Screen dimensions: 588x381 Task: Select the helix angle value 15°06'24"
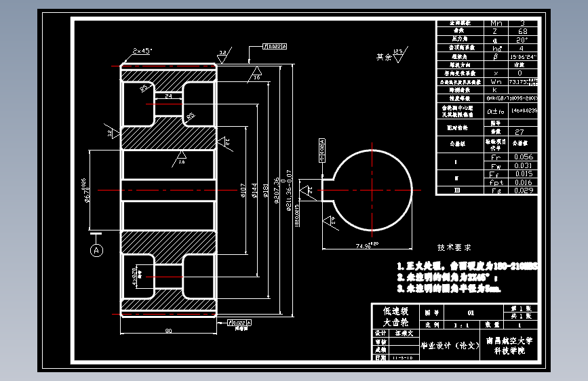pyautogui.click(x=523, y=57)
